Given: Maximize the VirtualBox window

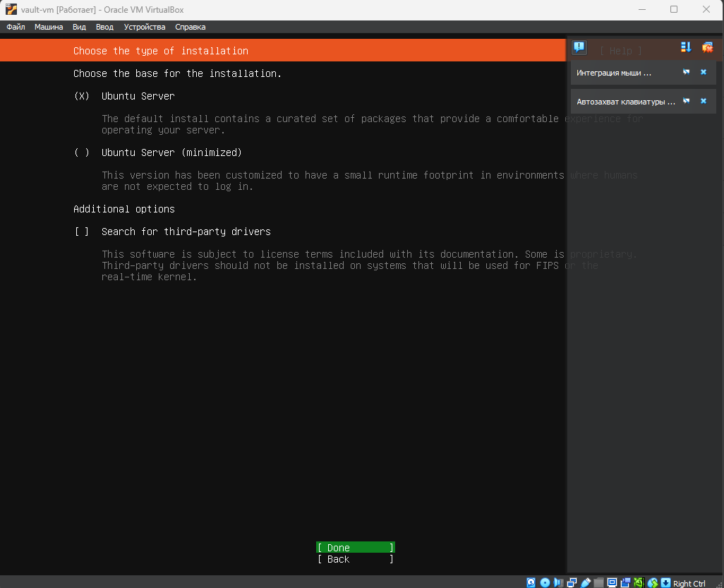Looking at the screenshot, I should [674, 9].
